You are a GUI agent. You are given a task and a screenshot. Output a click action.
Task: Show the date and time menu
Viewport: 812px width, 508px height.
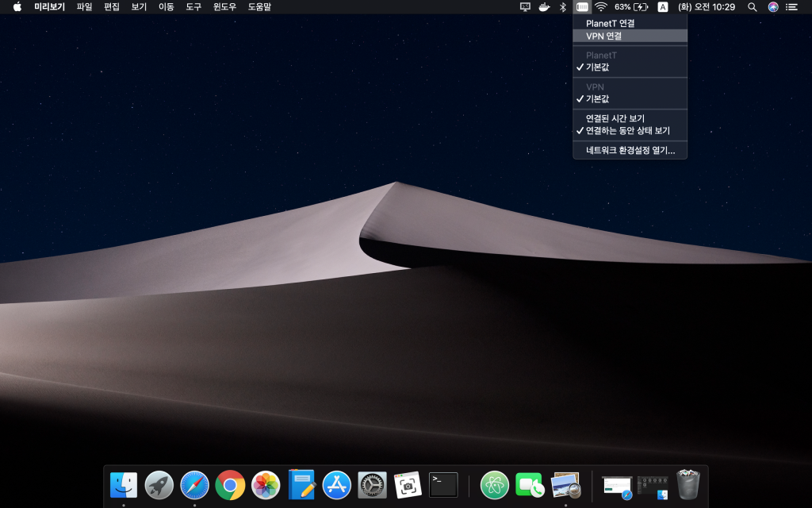pos(707,6)
